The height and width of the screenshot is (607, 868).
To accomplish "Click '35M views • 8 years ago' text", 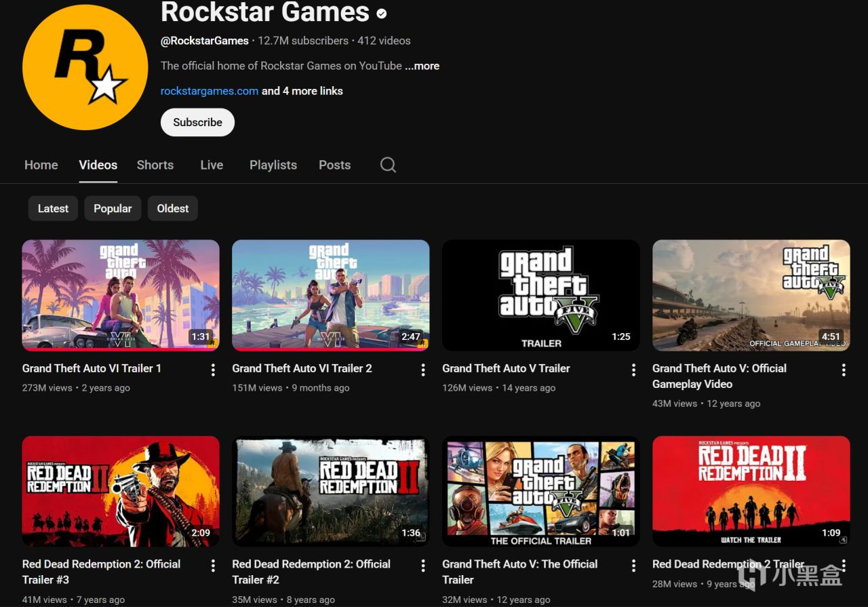I will [x=284, y=600].
